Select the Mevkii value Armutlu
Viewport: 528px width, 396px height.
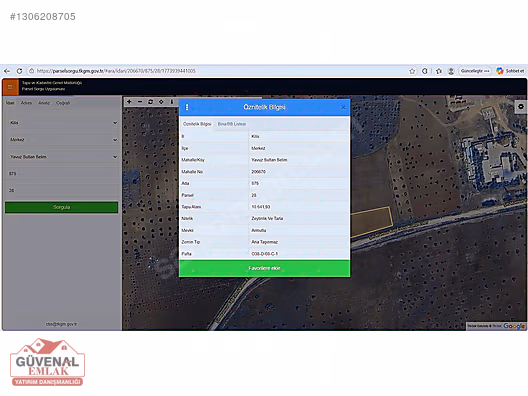[x=259, y=230]
